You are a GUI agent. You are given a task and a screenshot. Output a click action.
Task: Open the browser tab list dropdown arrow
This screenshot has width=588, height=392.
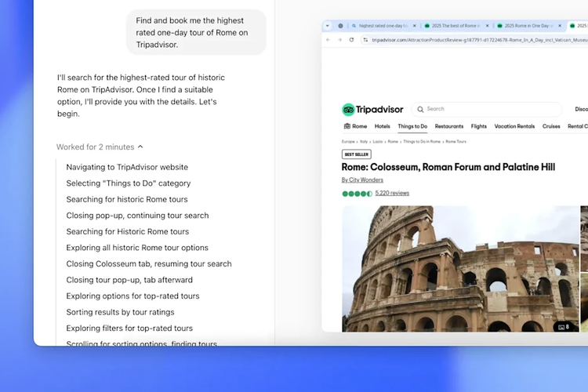pyautogui.click(x=328, y=26)
